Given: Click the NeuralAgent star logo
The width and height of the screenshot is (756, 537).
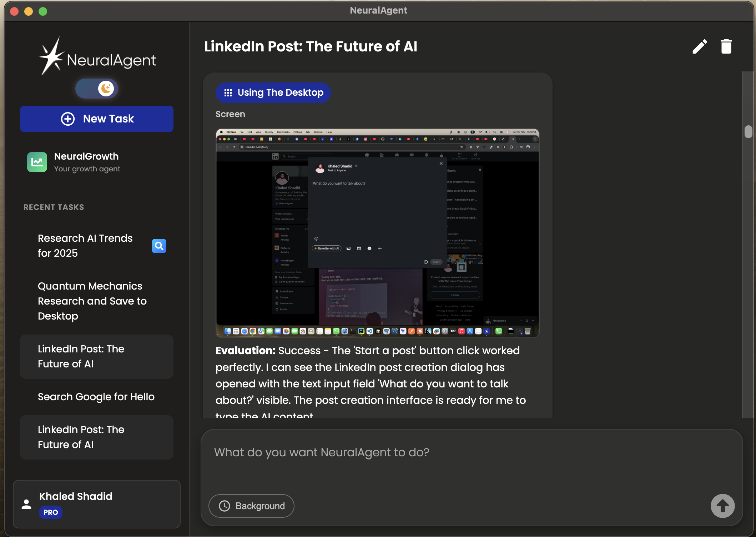Looking at the screenshot, I should (x=52, y=56).
